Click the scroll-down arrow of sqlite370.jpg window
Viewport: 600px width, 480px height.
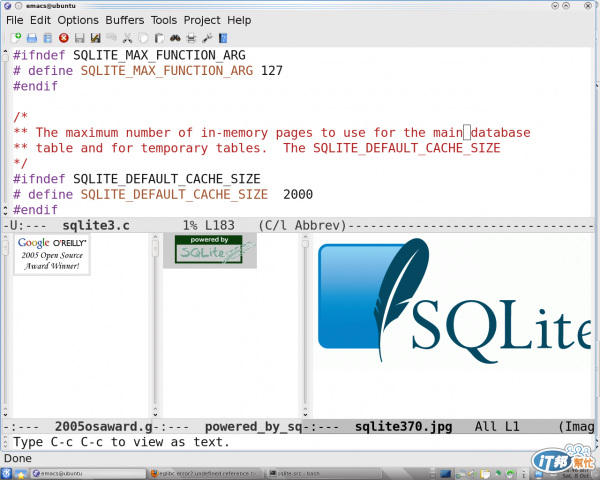[305, 415]
